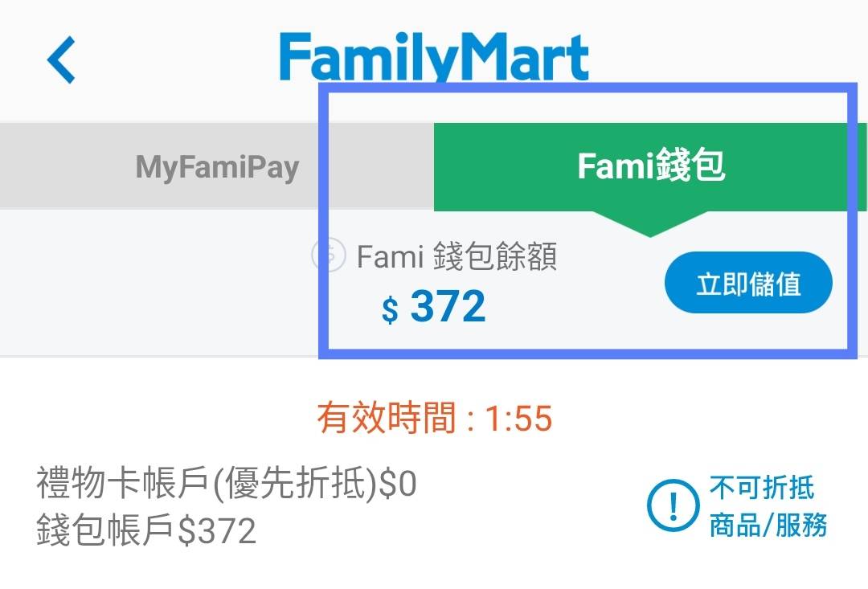Tap the 1:55 countdown timer
Image resolution: width=868 pixels, height=589 pixels.
click(x=519, y=419)
